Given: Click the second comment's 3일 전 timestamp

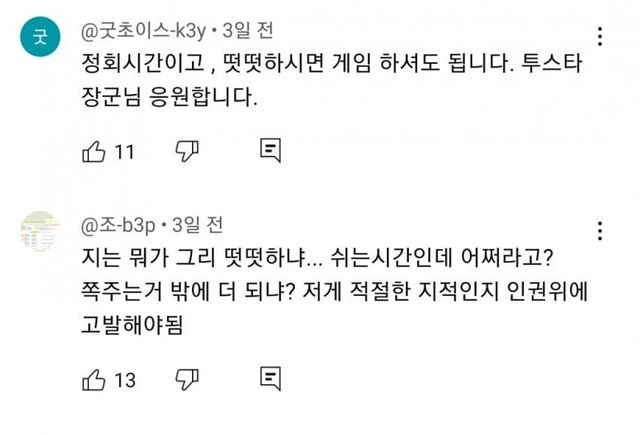Looking at the screenshot, I should [196, 221].
